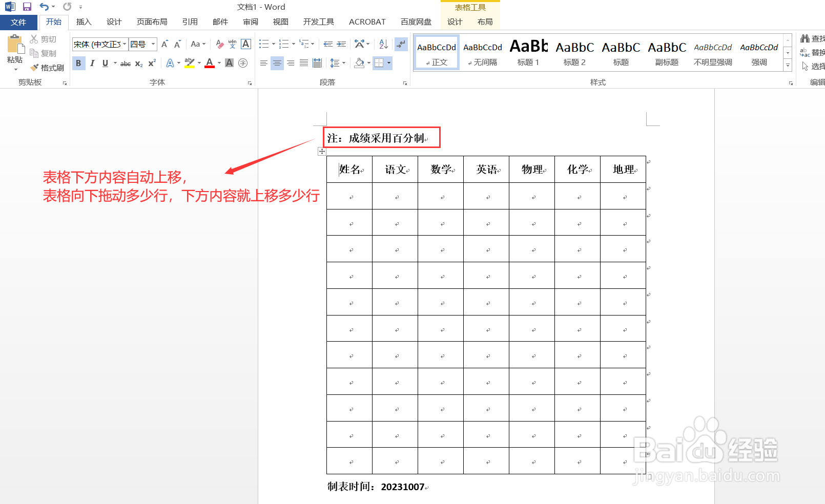Toggle Underline formatting
The height and width of the screenshot is (504, 825).
pos(105,64)
